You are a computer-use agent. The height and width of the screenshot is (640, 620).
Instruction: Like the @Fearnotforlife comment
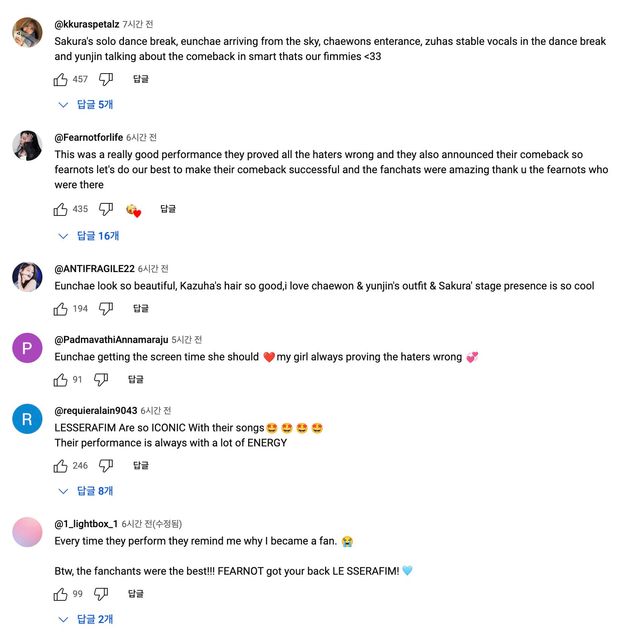(x=61, y=209)
